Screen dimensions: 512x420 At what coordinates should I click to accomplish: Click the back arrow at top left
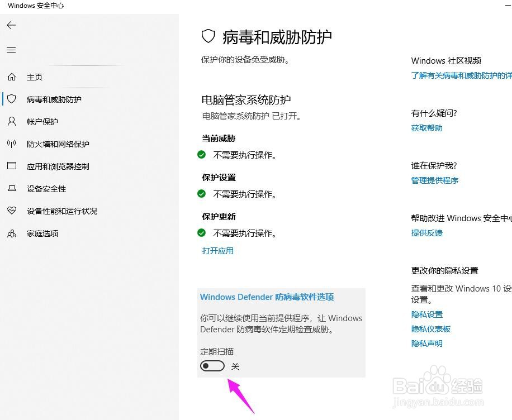coord(11,25)
